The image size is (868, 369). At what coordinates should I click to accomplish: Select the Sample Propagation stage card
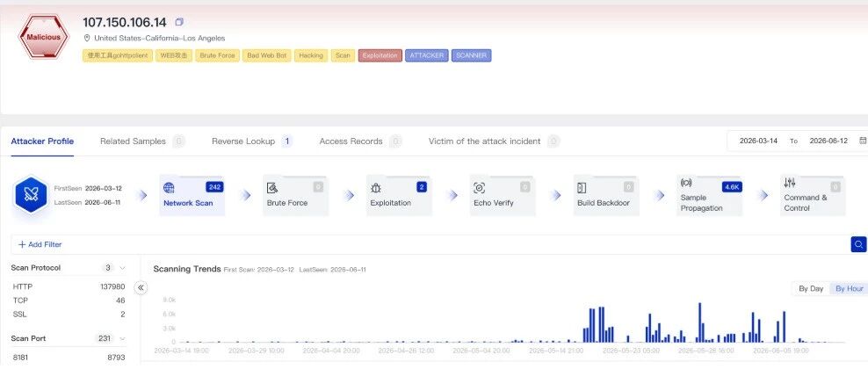pyautogui.click(x=710, y=195)
